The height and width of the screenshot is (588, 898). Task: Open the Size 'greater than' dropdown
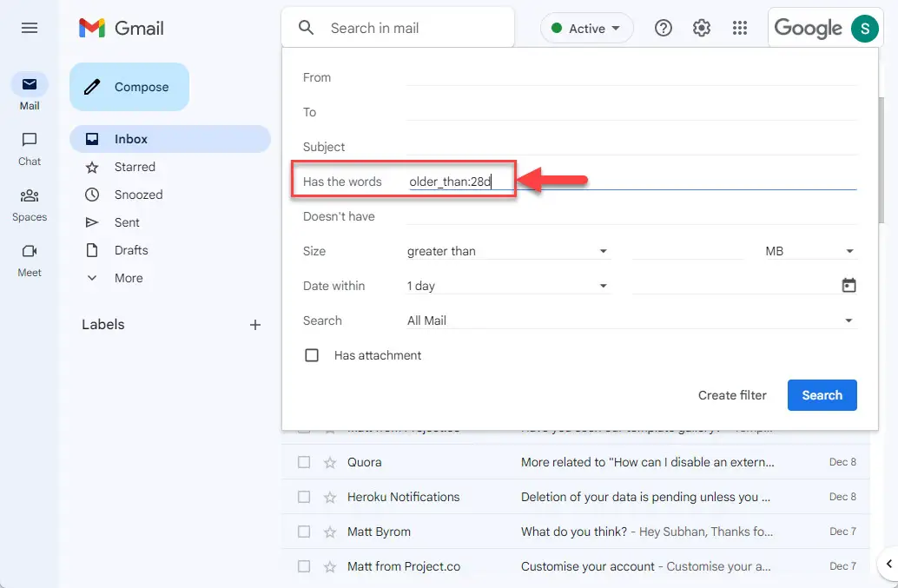507,251
